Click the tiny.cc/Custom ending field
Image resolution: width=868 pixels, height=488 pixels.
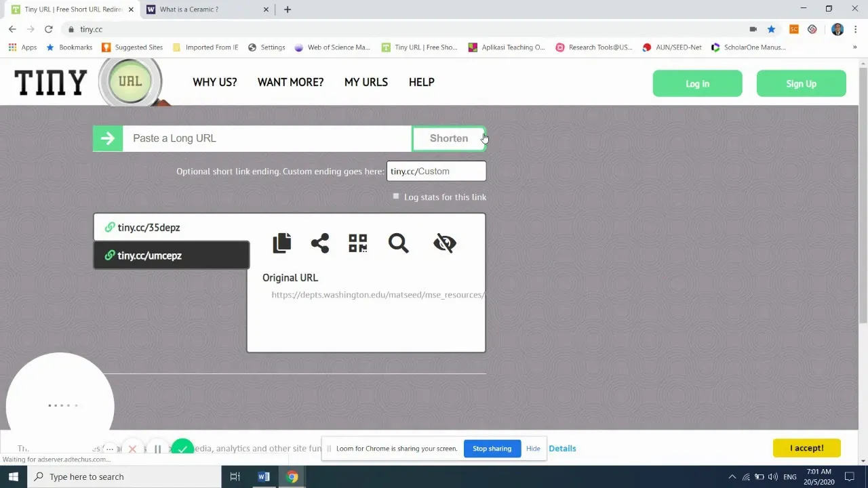pyautogui.click(x=436, y=171)
